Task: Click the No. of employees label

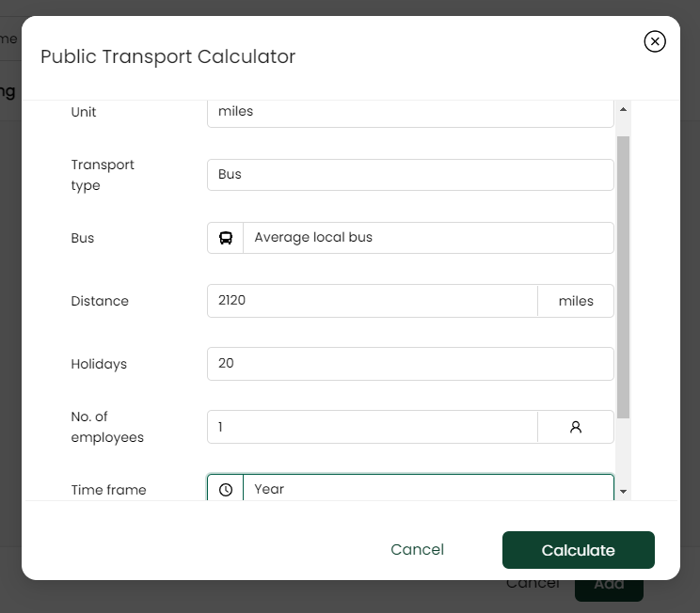Action: coord(107,427)
